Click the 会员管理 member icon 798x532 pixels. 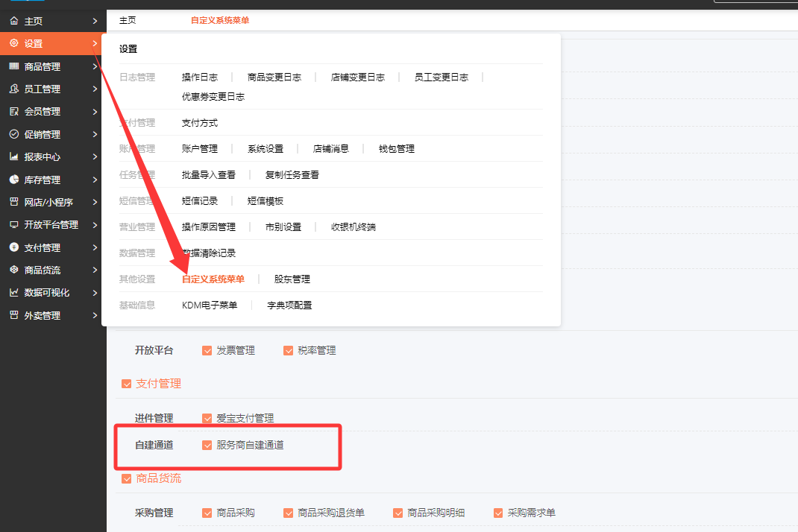coord(13,112)
